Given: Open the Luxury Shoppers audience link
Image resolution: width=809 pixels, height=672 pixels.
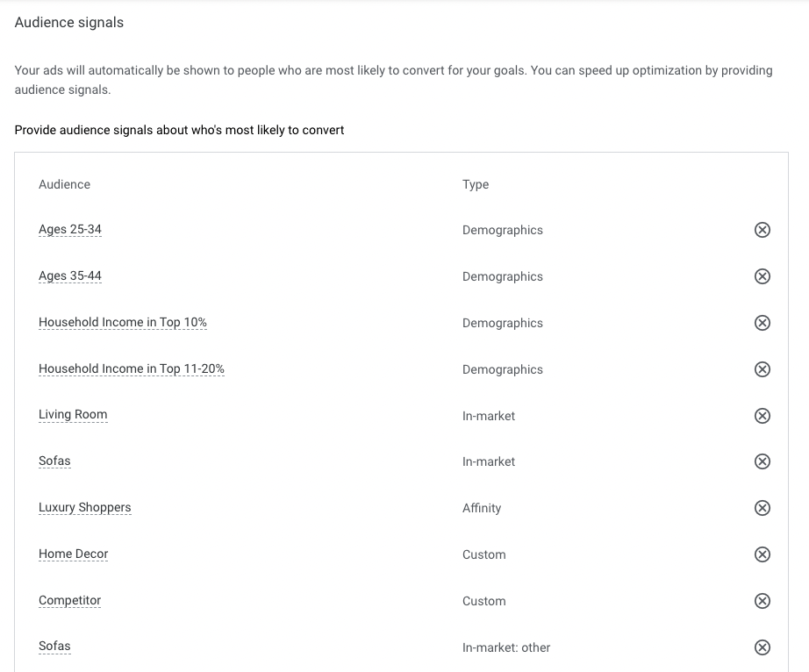Looking at the screenshot, I should 84,507.
